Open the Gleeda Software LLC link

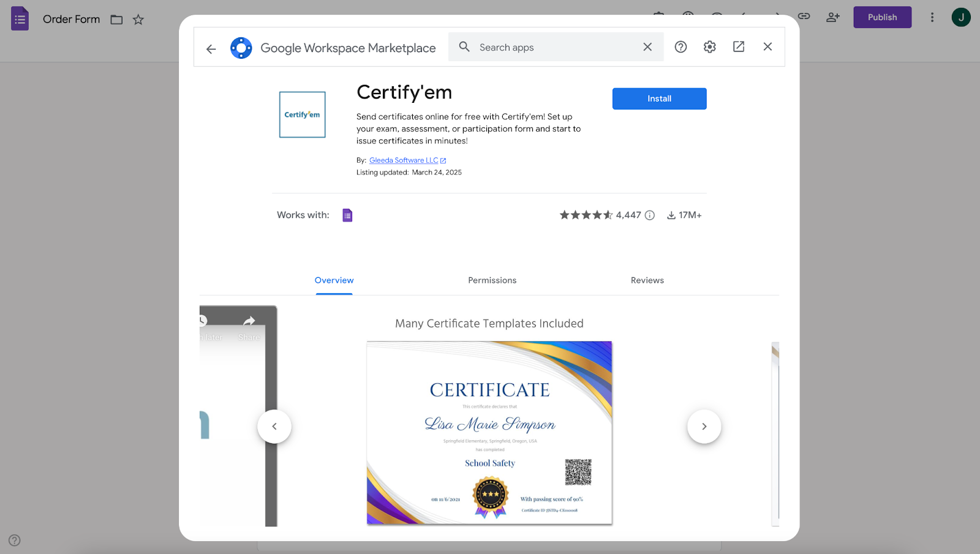(x=404, y=160)
